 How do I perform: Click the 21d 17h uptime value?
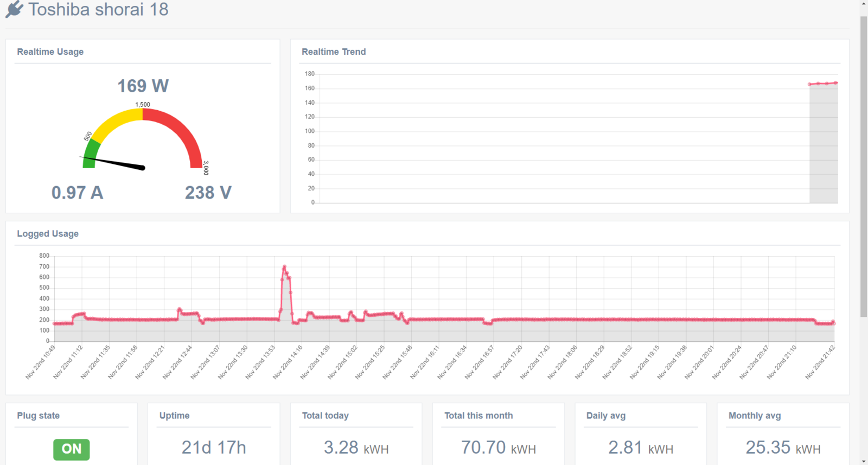214,448
